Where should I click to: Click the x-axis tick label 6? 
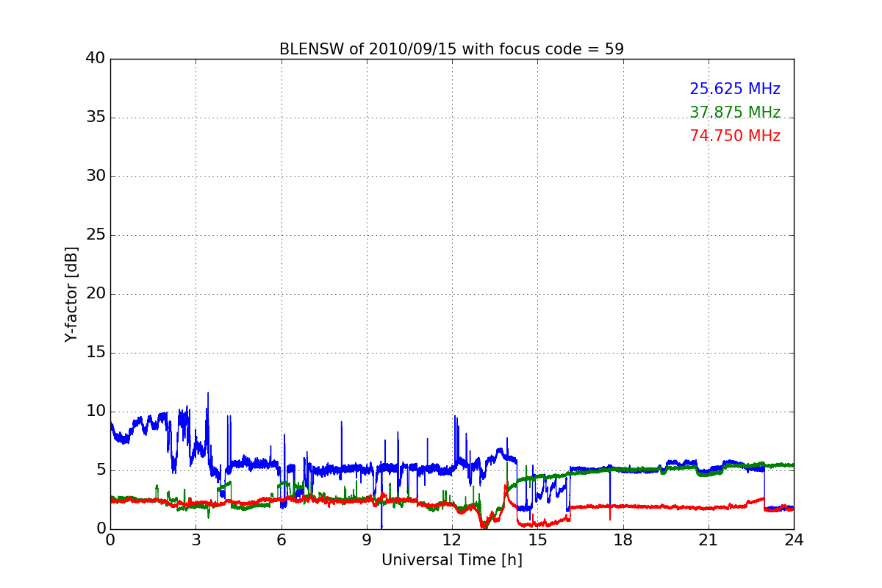[x=281, y=539]
